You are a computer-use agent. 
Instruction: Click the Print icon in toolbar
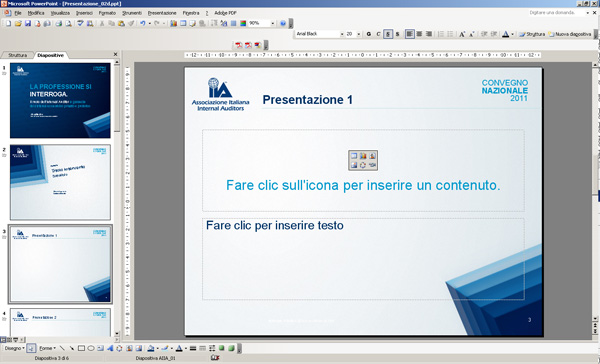tap(58, 23)
